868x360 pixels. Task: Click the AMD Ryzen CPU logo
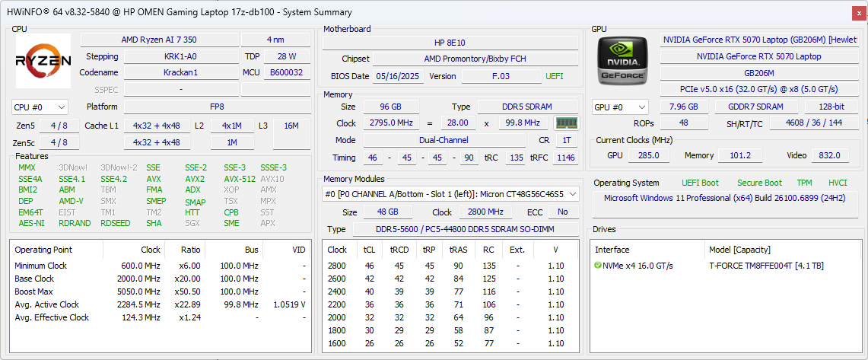point(43,62)
